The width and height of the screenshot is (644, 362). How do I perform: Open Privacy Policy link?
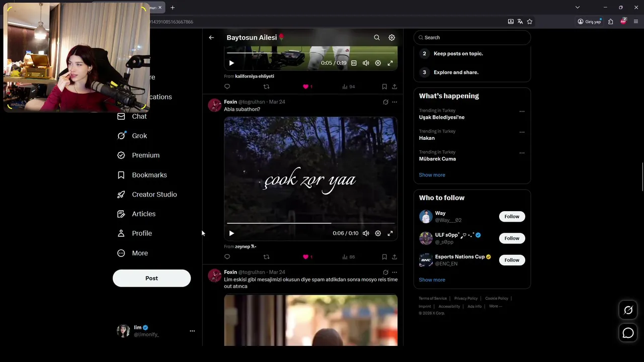pos(466,299)
